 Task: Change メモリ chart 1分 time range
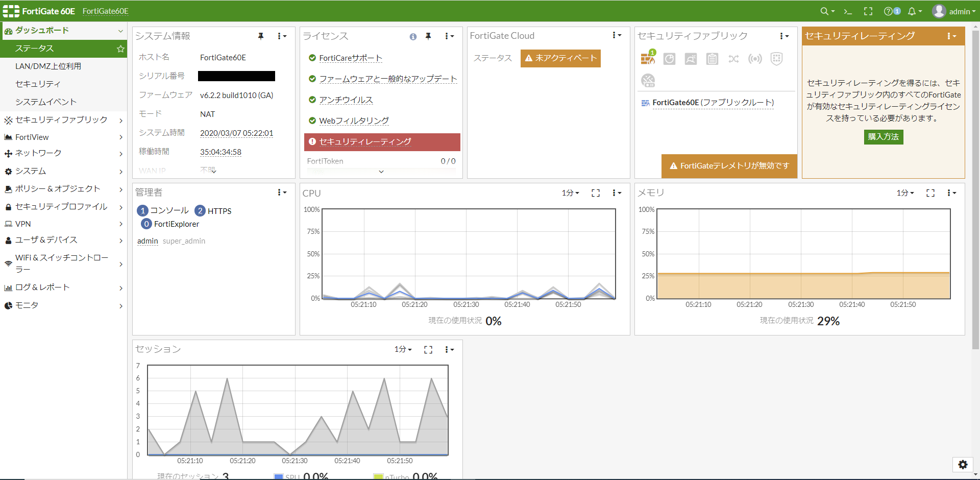[905, 193]
